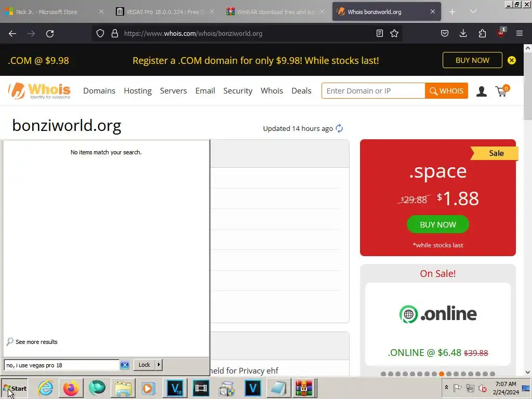Screen dimensions: 532x399
Task: Show hidden system tray icons
Action: [446, 388]
